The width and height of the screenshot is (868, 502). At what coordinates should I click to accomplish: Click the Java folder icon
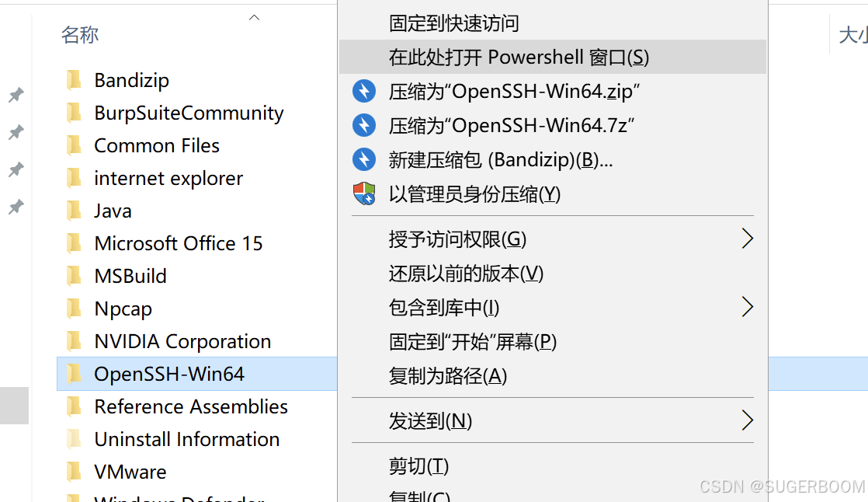[74, 211]
